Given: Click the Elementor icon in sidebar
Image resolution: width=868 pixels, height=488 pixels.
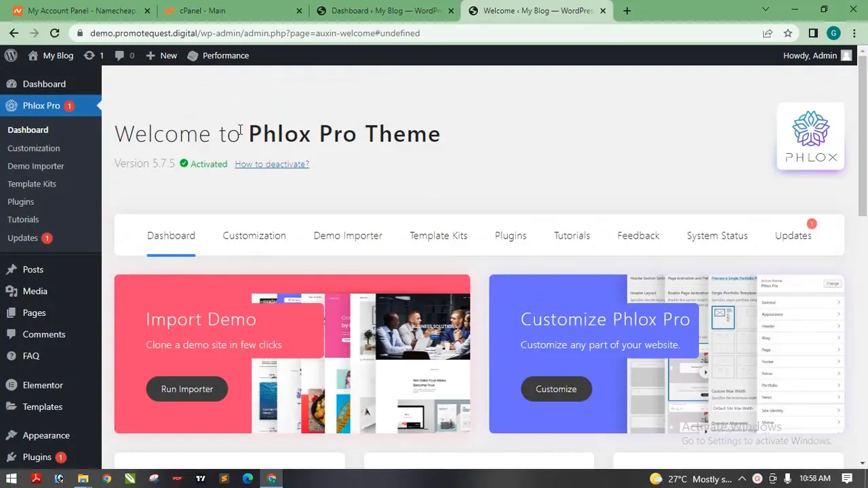Looking at the screenshot, I should point(12,385).
